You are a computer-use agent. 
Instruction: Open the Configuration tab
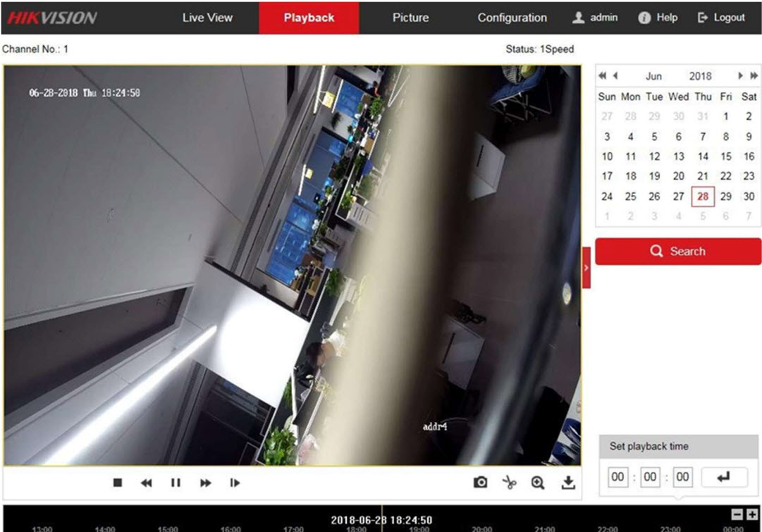point(512,18)
